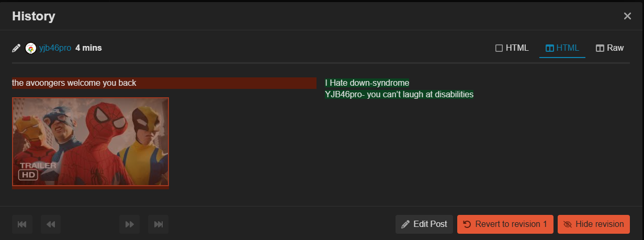Switch to the inline HTML view
The width and height of the screenshot is (644, 240).
point(512,48)
